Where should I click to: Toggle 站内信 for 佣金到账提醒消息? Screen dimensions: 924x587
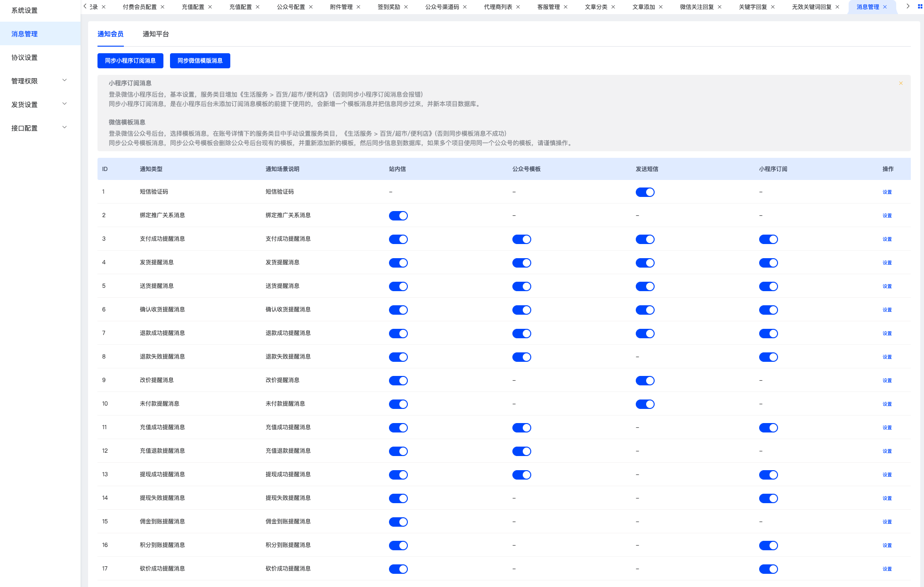tap(398, 522)
